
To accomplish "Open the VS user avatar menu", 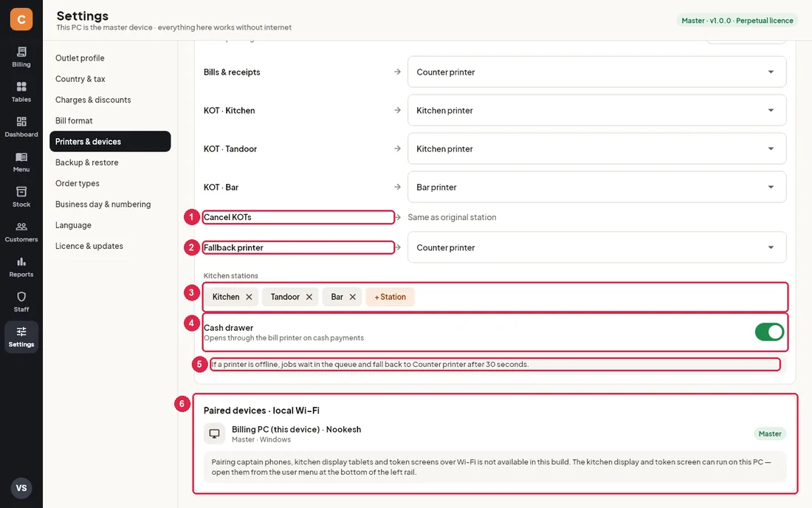I will [21, 488].
